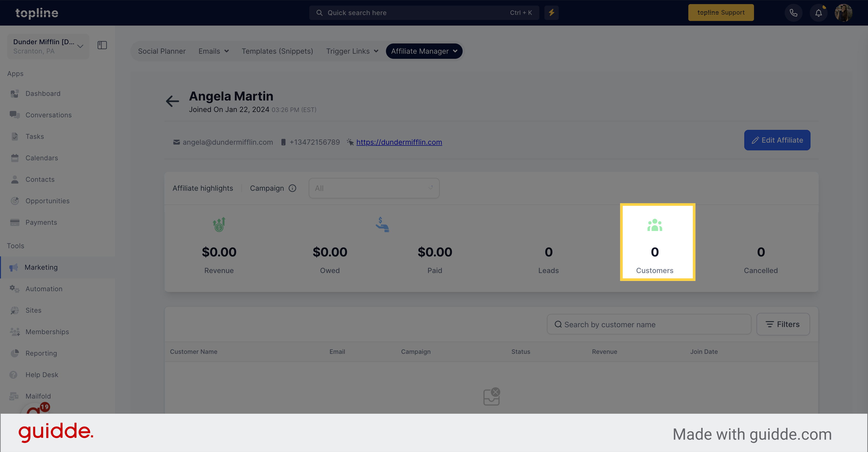Open the user profile avatar
The image size is (868, 452).
pos(843,13)
